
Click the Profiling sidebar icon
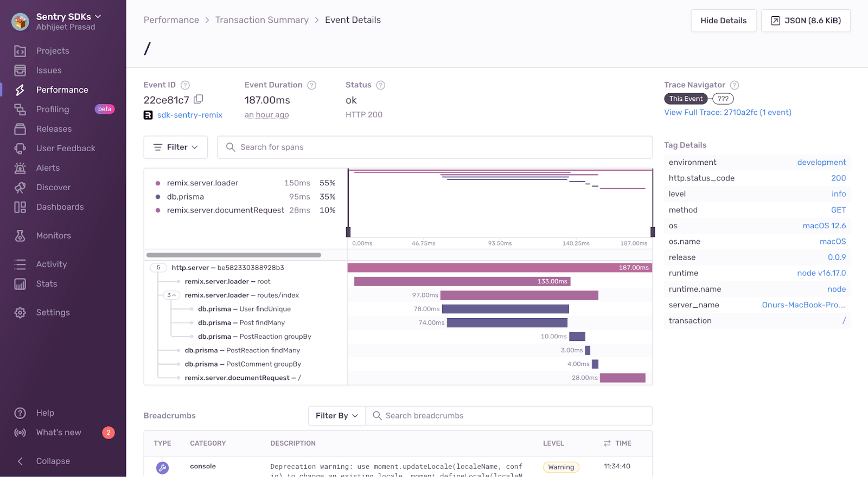tap(20, 109)
